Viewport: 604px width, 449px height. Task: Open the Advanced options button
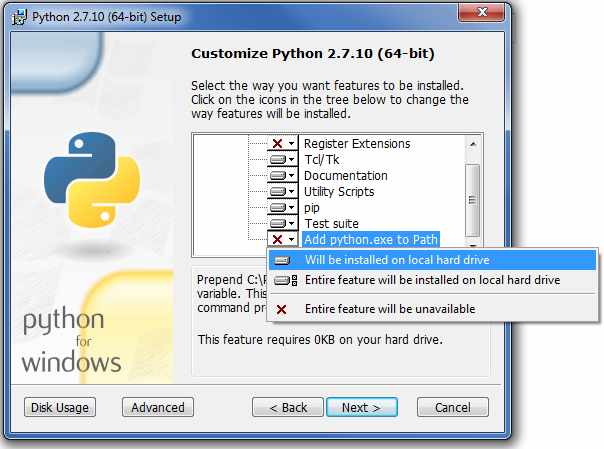(x=157, y=407)
